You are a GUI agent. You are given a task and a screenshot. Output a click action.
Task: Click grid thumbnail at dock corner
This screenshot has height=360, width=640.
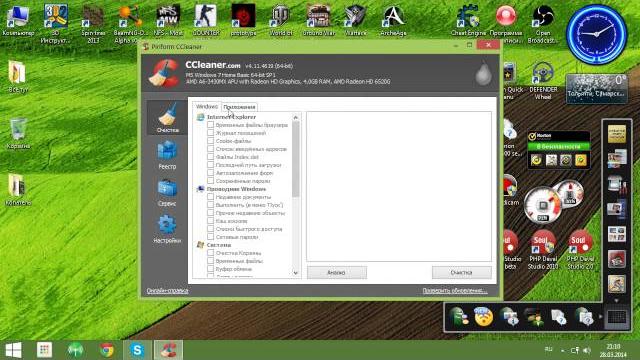(x=616, y=316)
